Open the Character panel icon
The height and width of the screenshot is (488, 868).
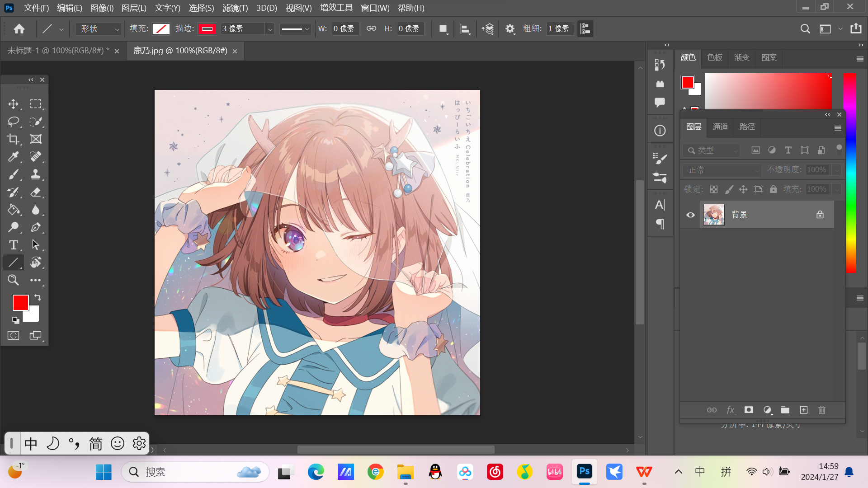coord(660,205)
